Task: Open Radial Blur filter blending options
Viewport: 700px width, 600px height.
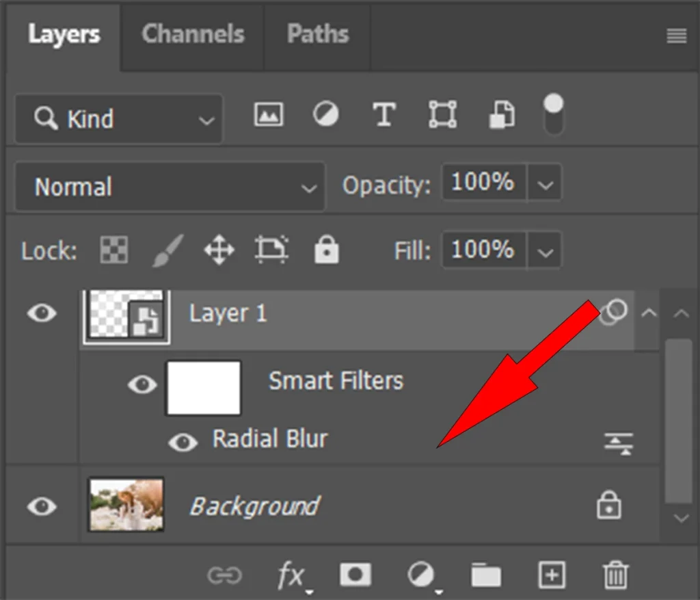Action: click(x=619, y=443)
